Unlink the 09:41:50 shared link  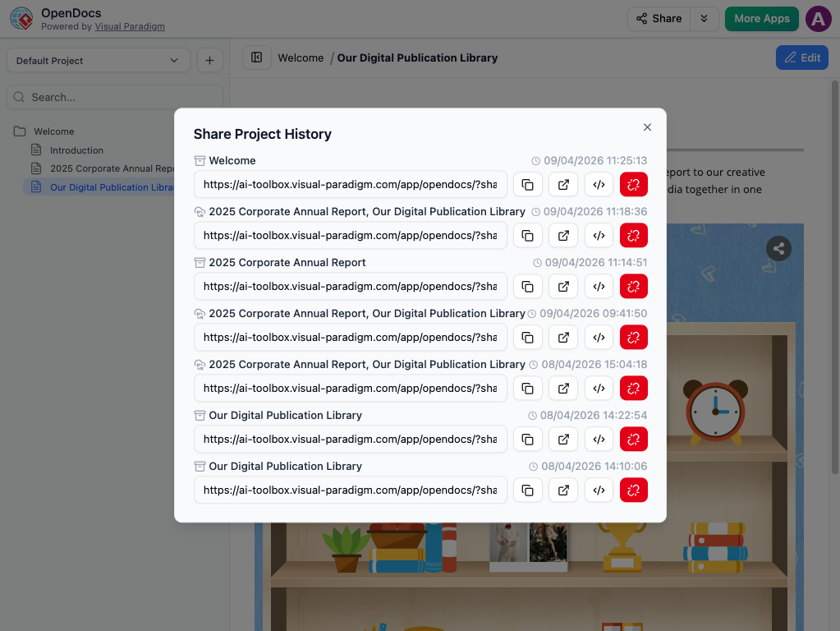tap(634, 338)
